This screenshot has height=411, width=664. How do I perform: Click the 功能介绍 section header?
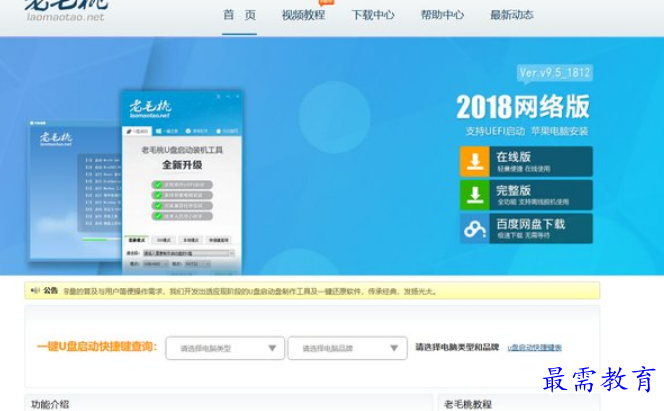(50, 404)
